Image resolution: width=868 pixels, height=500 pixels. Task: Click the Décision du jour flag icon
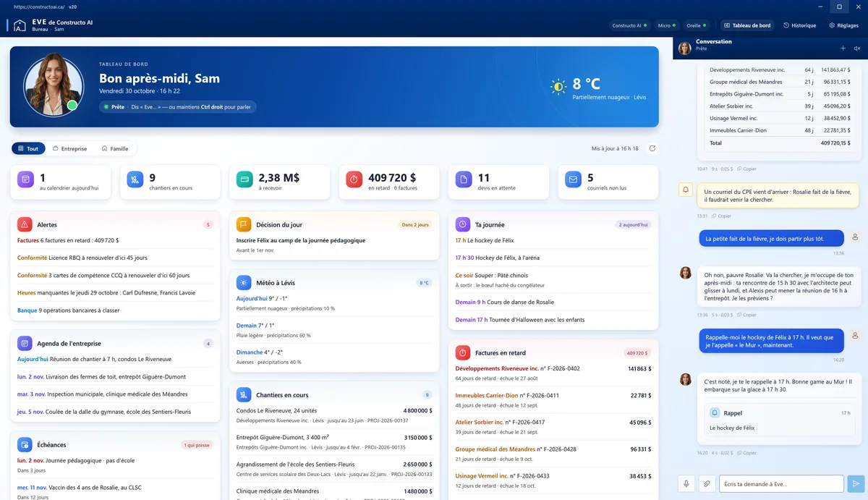pyautogui.click(x=244, y=224)
